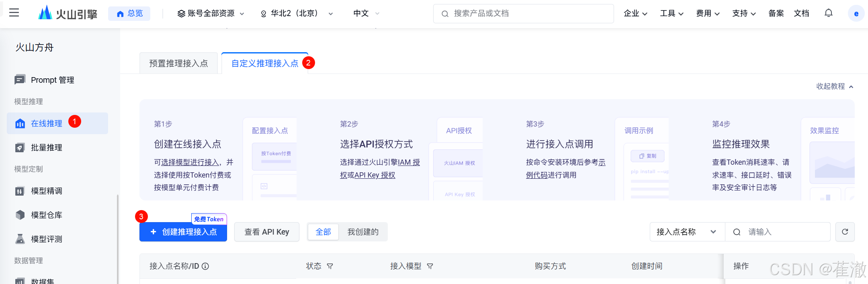Image resolution: width=868 pixels, height=284 pixels.
Task: Click the magnifier icon in 请输入 field
Action: (737, 232)
